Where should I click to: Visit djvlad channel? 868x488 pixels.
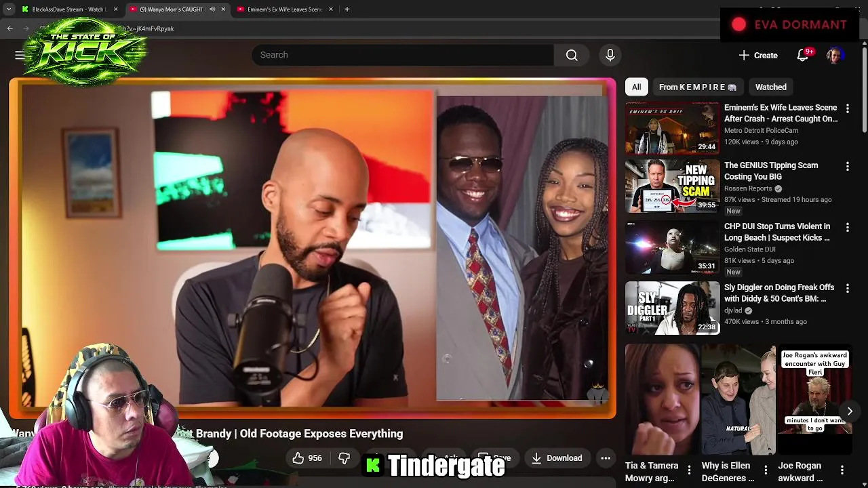[733, 310]
